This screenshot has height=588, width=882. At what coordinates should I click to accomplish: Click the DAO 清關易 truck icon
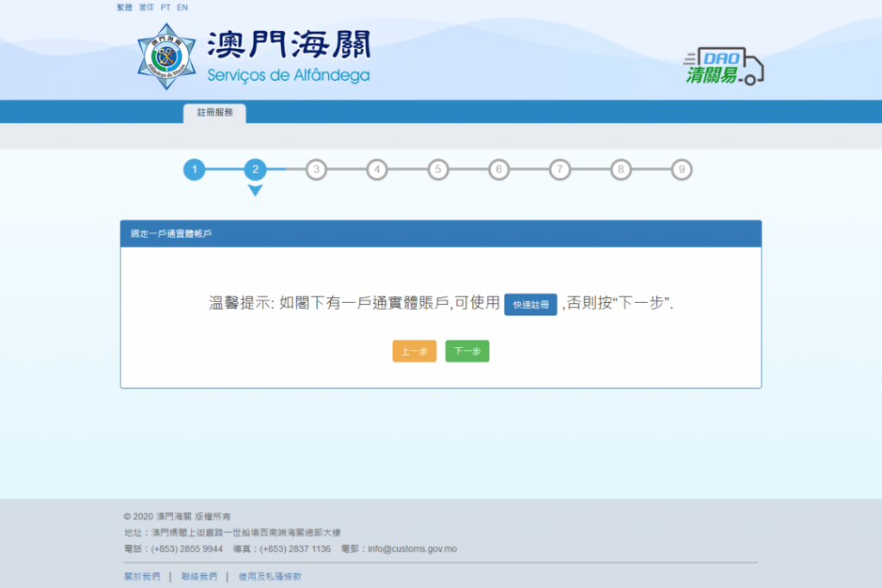click(x=724, y=67)
